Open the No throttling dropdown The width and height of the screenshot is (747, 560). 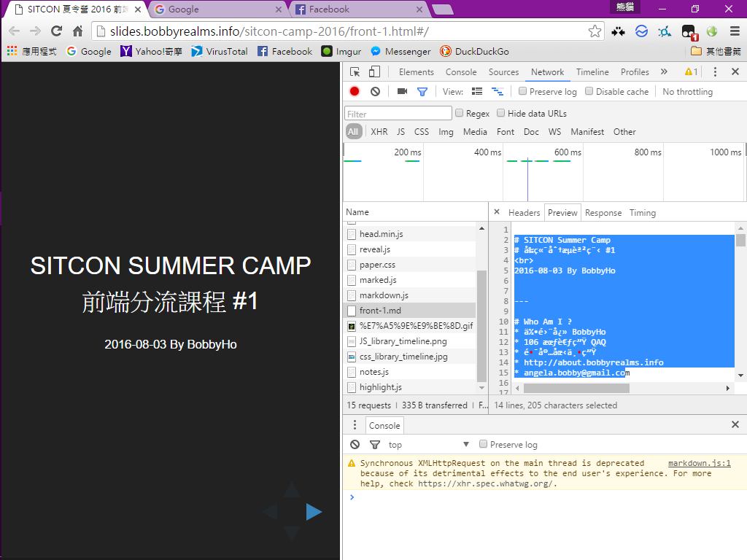click(x=687, y=92)
